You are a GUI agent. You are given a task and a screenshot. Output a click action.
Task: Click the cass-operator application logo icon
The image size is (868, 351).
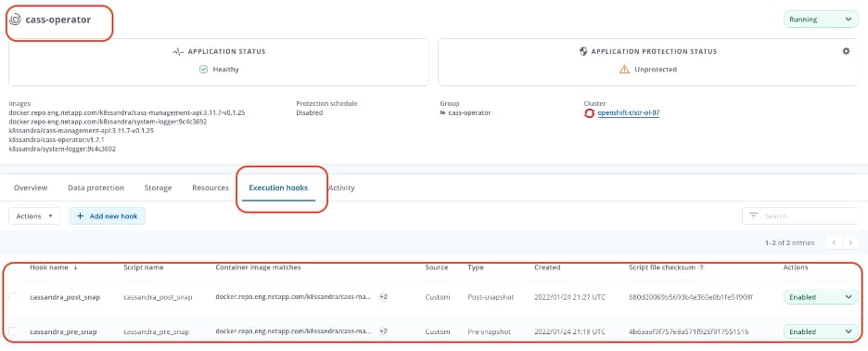(15, 19)
